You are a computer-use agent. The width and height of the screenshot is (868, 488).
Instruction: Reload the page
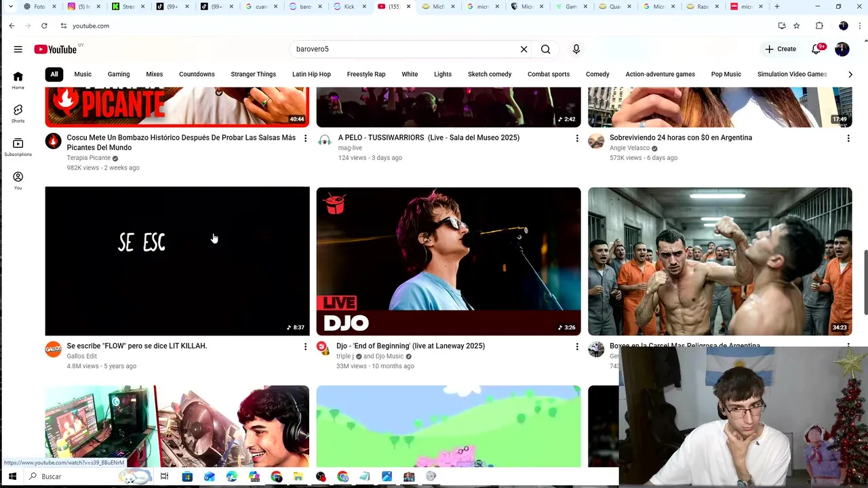[x=44, y=26]
